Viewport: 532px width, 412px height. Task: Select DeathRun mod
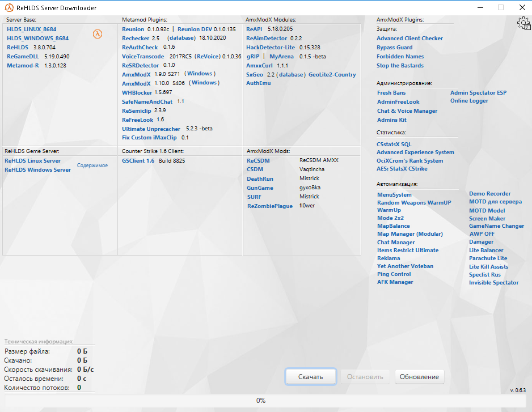[260, 179]
